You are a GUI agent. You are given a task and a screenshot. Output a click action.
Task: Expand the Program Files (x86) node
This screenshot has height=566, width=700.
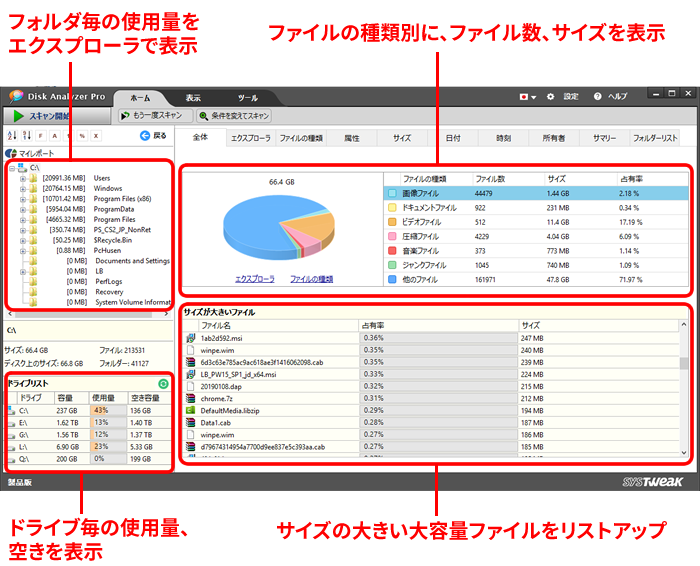[23, 199]
